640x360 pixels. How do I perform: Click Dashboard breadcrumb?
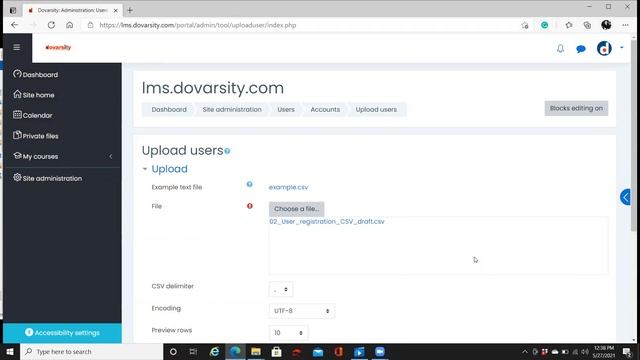pos(169,109)
